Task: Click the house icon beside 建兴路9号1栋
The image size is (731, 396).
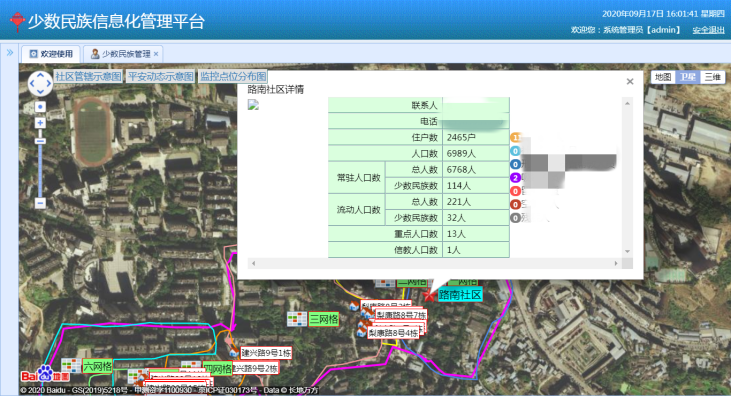Action: (x=234, y=352)
